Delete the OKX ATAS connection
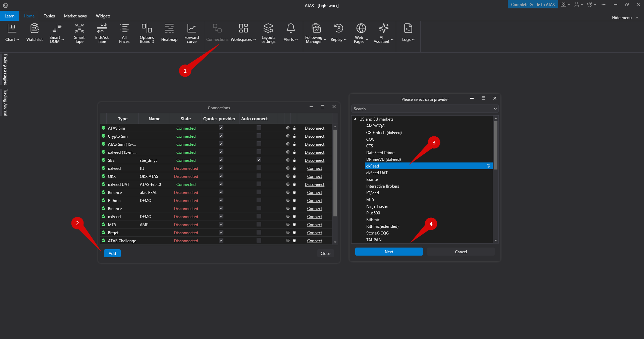Image resolution: width=644 pixels, height=339 pixels. (294, 176)
